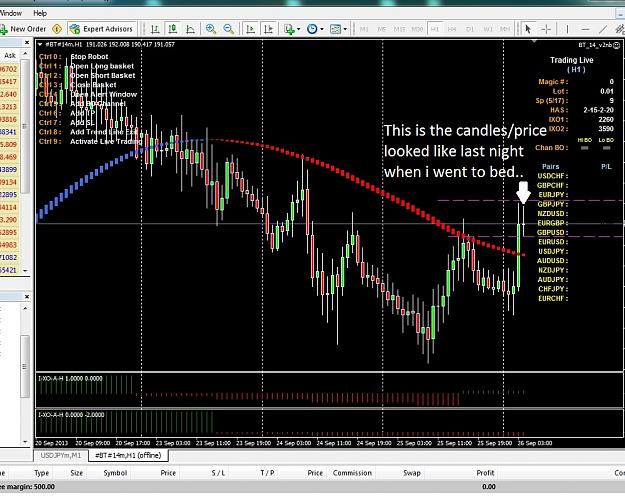
Task: Click lower left panel scroll up arrow
Action: click(x=26, y=308)
